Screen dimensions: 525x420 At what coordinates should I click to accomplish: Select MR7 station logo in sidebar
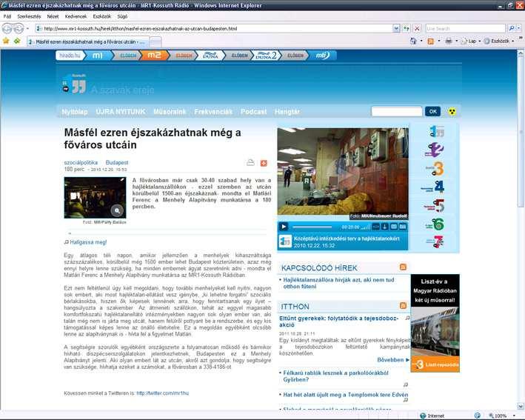pyautogui.click(x=435, y=241)
